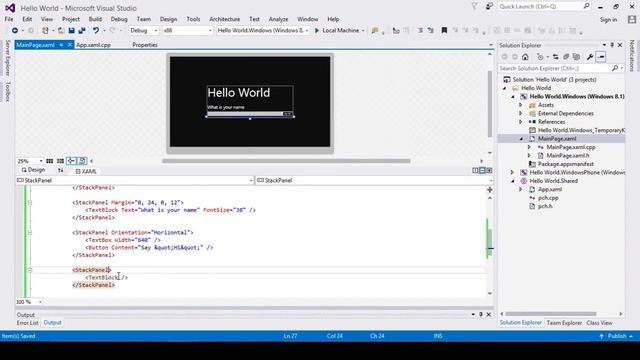
Task: Click the collapse pane icon in designer
Action: pyautogui.click(x=489, y=170)
